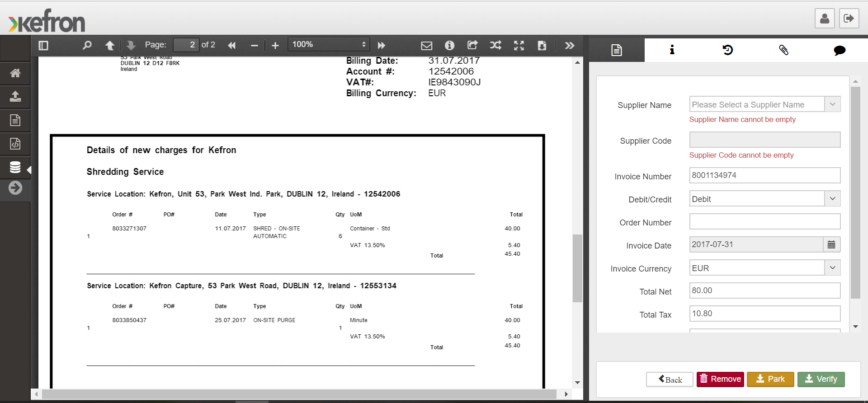Download the document with the download icon

tap(542, 45)
